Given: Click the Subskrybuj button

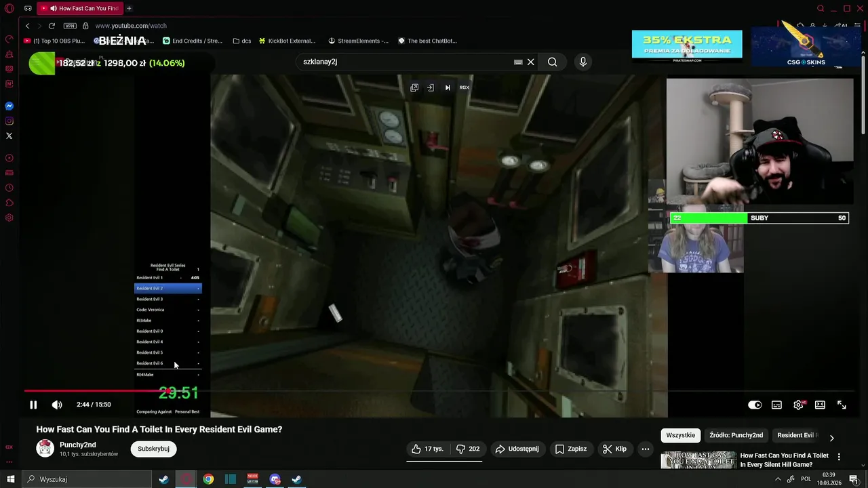Looking at the screenshot, I should [x=153, y=449].
